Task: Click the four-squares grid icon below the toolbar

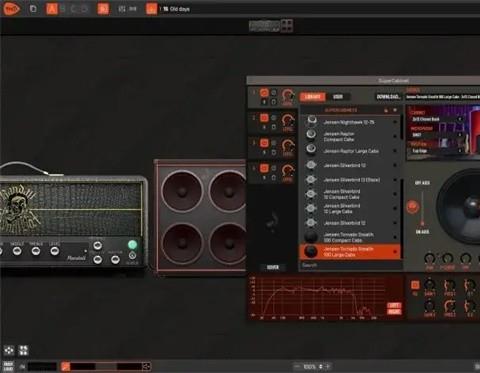Action: point(287,25)
